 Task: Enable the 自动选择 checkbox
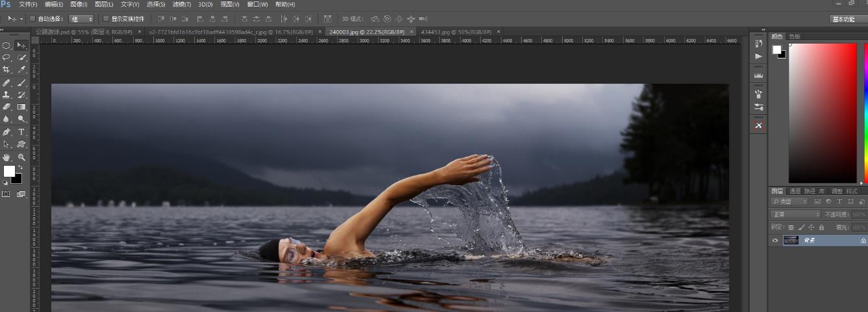point(33,19)
